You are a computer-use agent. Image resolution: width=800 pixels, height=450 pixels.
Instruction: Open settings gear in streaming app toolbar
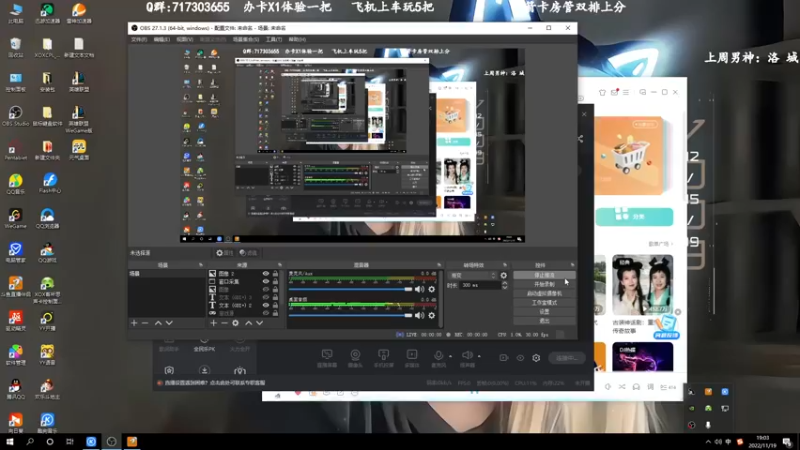click(x=536, y=358)
